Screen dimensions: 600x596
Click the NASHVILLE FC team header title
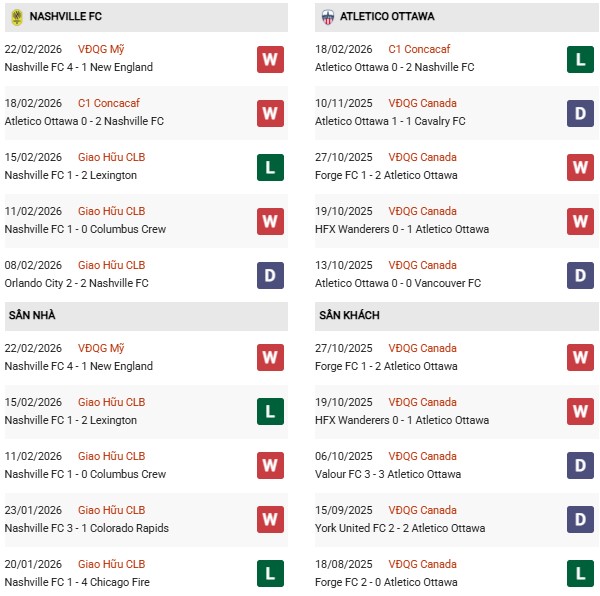pos(66,17)
